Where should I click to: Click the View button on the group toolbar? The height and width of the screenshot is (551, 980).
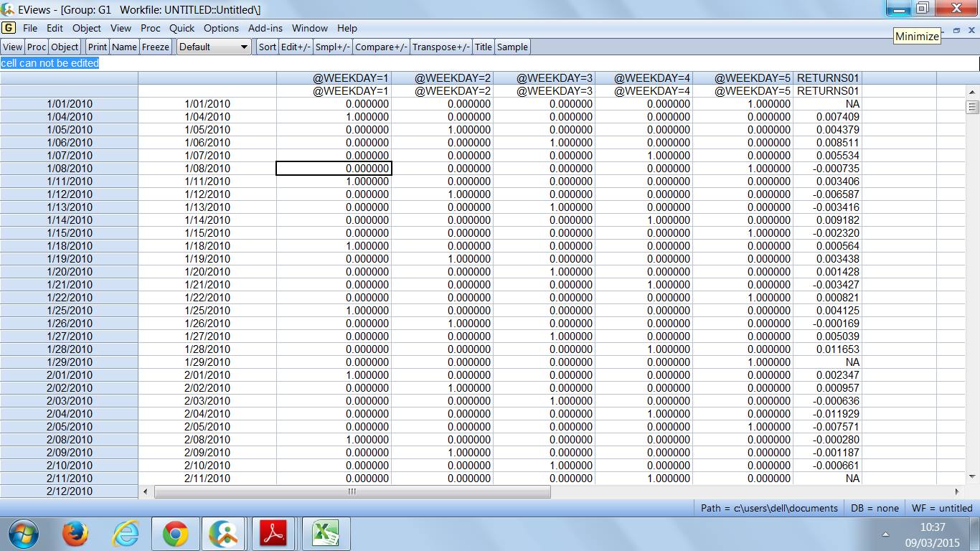click(x=13, y=47)
